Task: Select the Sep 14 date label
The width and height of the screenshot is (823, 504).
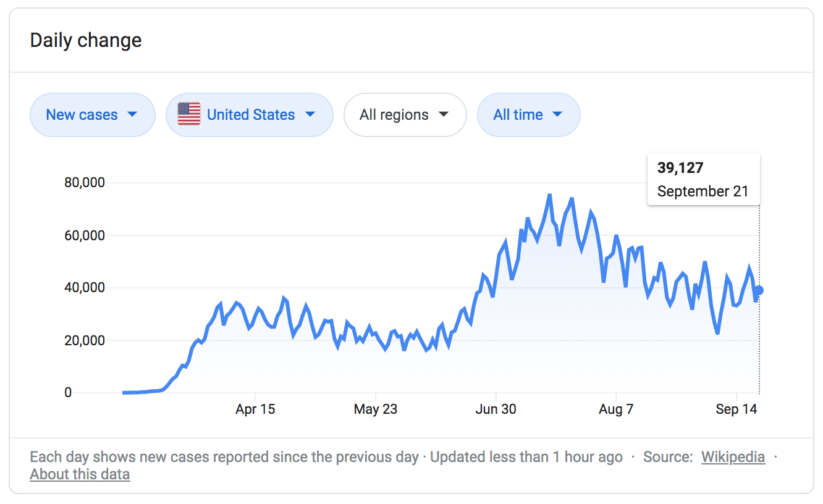Action: pyautogui.click(x=736, y=409)
